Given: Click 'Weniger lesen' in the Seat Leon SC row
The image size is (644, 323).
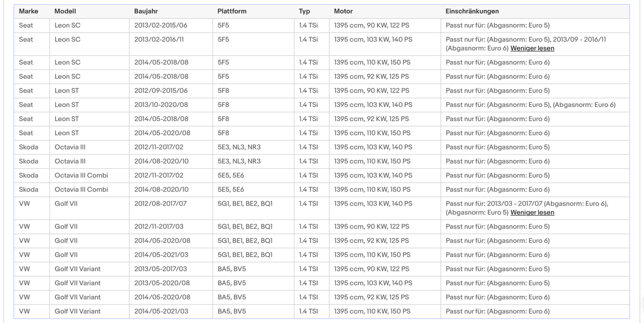Looking at the screenshot, I should [532, 49].
